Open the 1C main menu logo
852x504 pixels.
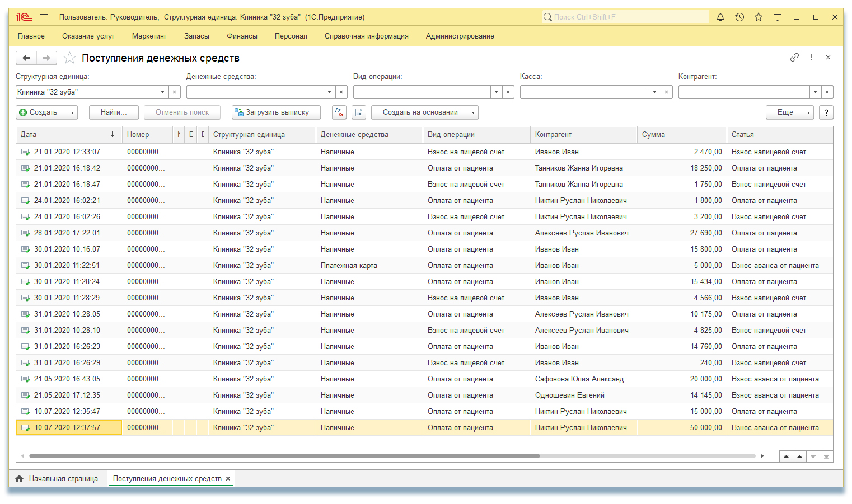point(24,17)
